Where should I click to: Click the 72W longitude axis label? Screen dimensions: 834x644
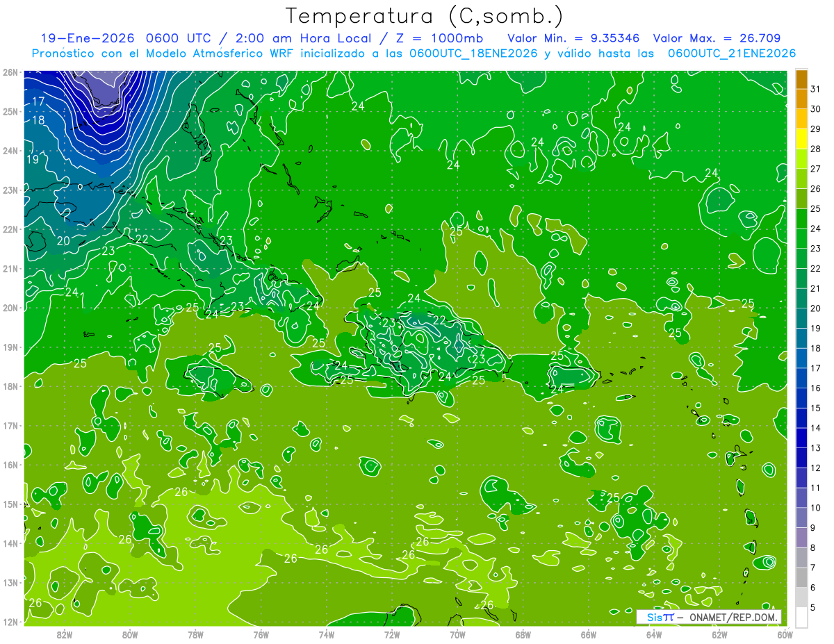392,634
